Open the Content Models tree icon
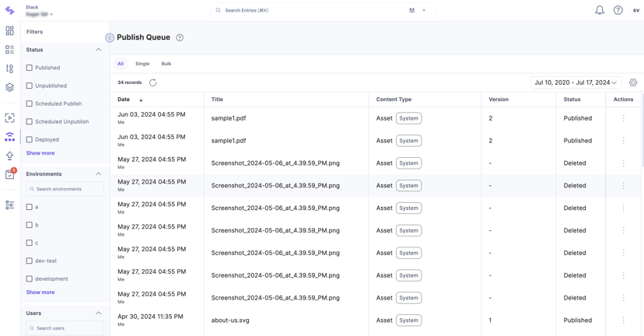This screenshot has height=336, width=644. pyautogui.click(x=9, y=68)
